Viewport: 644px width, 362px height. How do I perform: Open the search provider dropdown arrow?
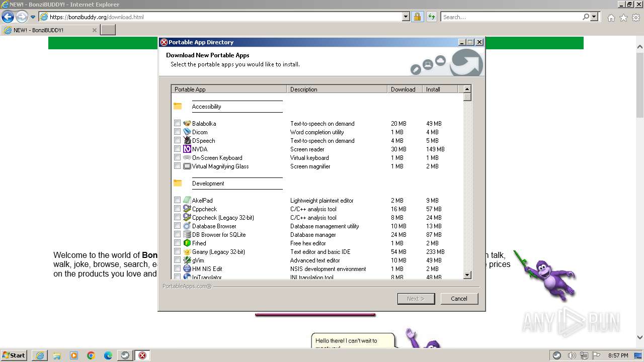[x=594, y=17]
